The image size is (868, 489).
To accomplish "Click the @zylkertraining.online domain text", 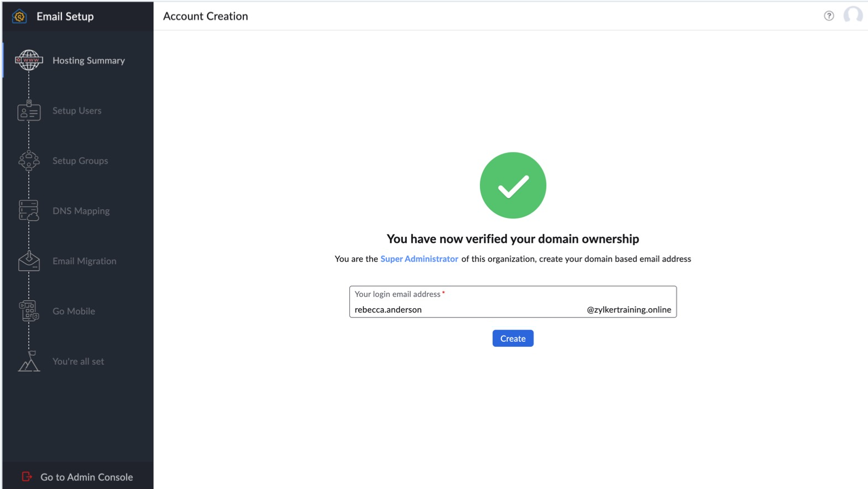I will [628, 310].
